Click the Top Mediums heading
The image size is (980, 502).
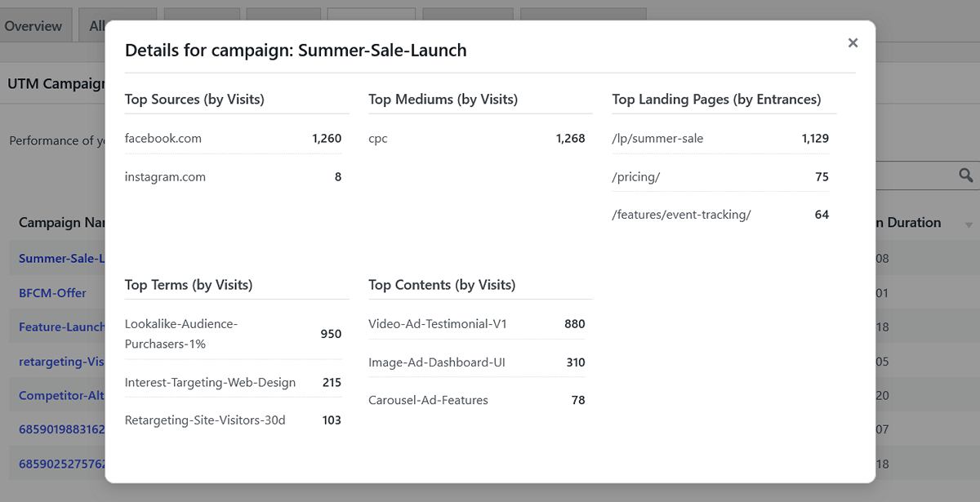[x=443, y=99]
